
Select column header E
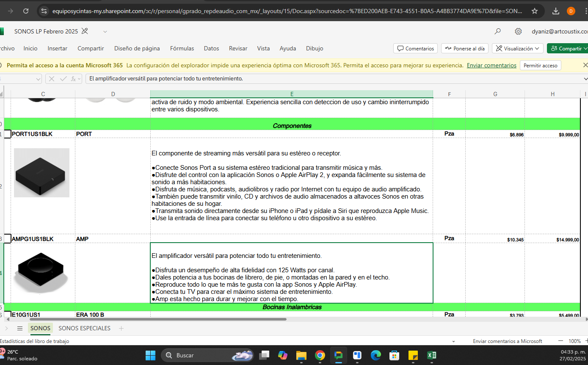coord(292,94)
